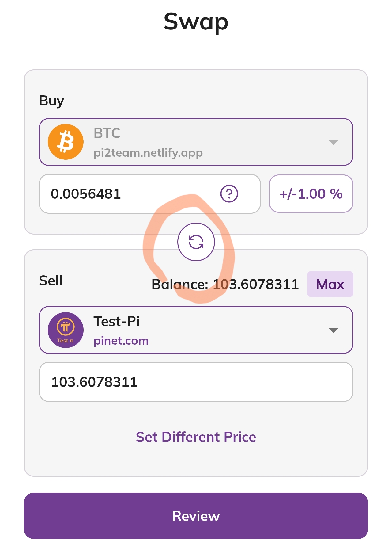
Task: Change the +/-1.00 % slippage tolerance
Action: (x=311, y=194)
